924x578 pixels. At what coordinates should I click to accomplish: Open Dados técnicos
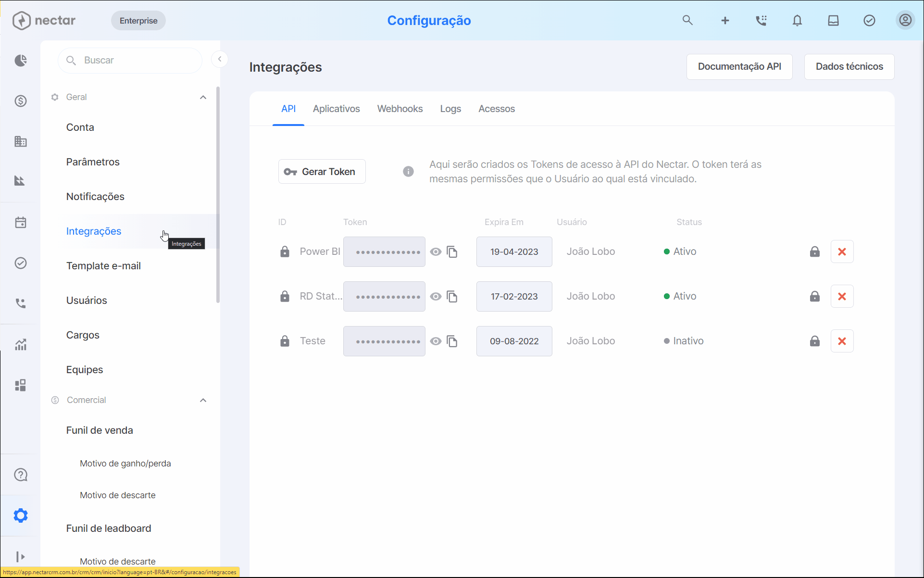click(x=849, y=66)
